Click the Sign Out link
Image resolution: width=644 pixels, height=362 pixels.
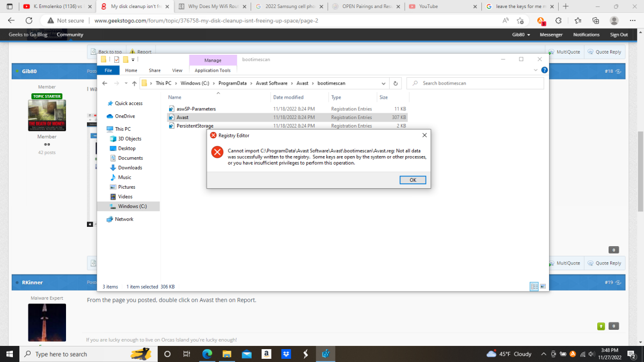click(619, 34)
